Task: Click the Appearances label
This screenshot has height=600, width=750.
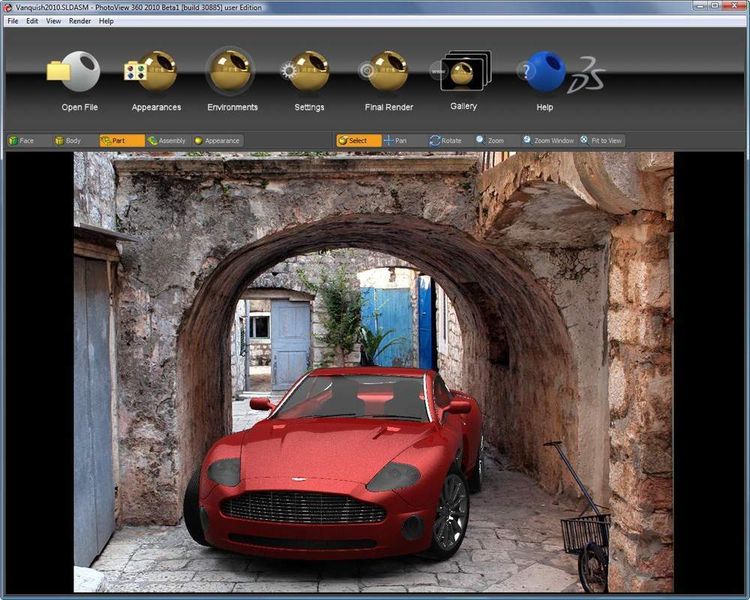Action: click(156, 107)
